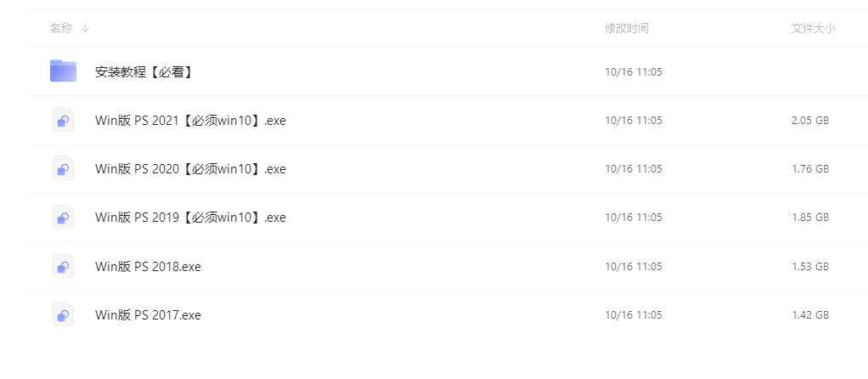Click the 2.05 GB size of PS 2021
This screenshot has height=379, width=868.
pos(810,120)
